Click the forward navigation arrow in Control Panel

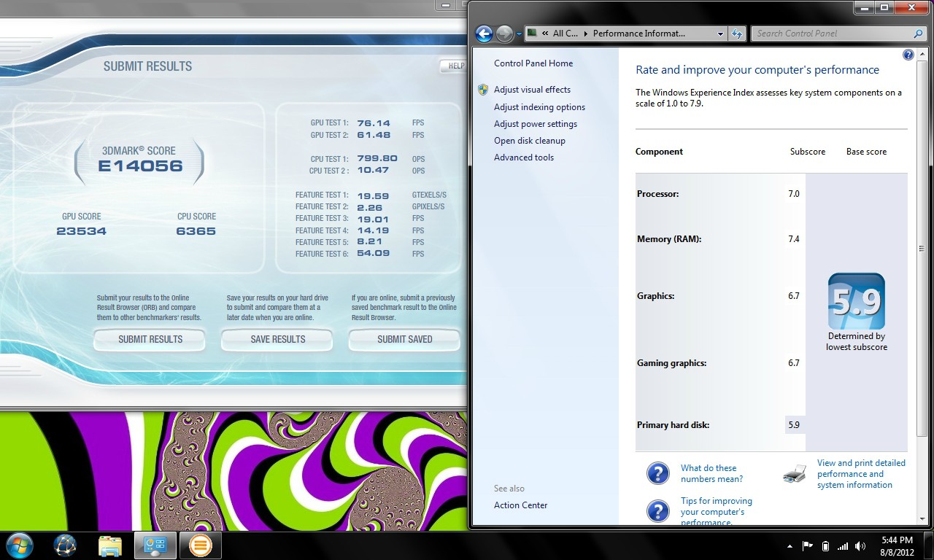pyautogui.click(x=504, y=34)
